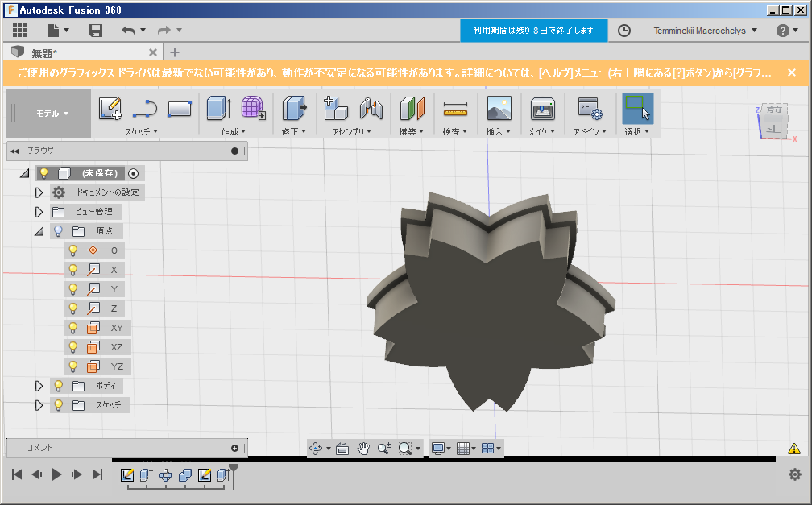Activate the Pan tool in navigation bar
This screenshot has height=505, width=812.
363,448
